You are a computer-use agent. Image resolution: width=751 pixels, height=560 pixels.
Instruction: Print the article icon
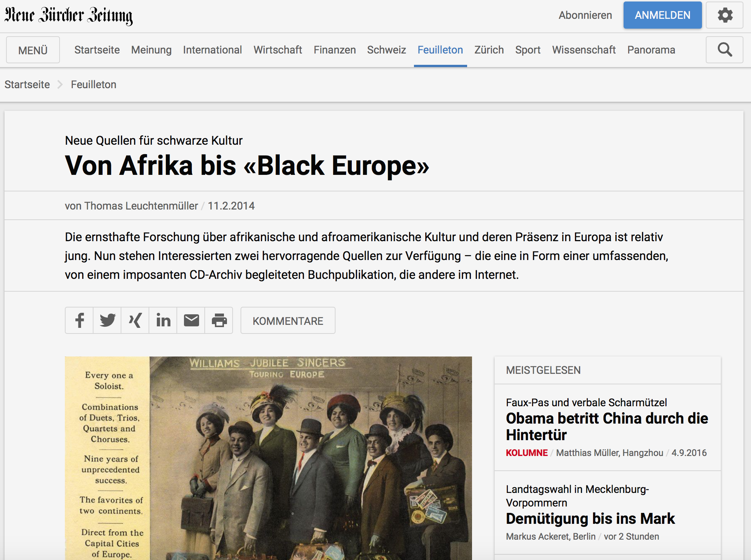click(219, 320)
